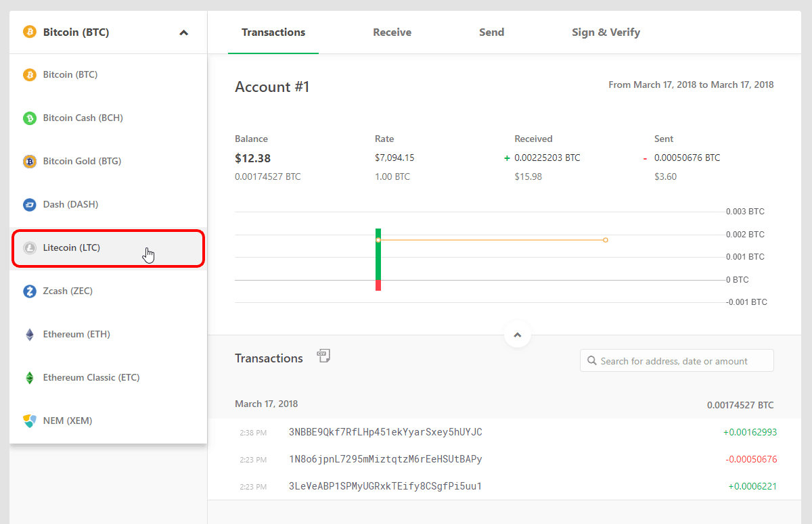Click the Bitcoin (BTC) orange coin icon in the list
The height and width of the screenshot is (524, 812).
tap(30, 74)
